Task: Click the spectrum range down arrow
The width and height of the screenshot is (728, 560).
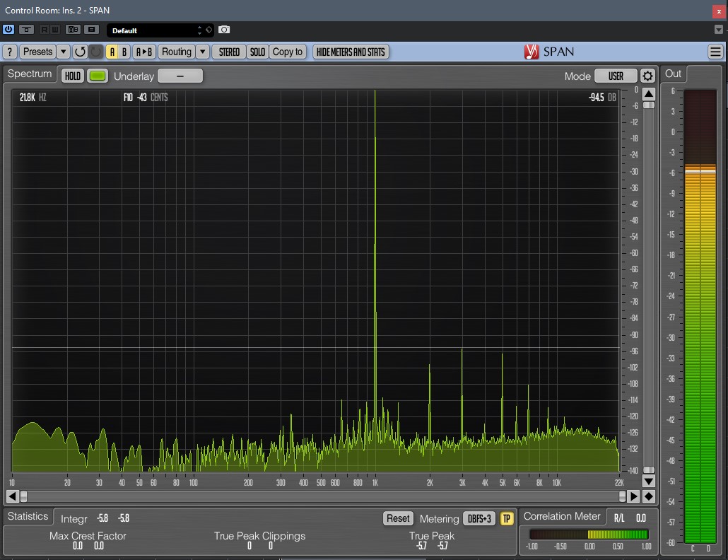Action: pyautogui.click(x=649, y=481)
